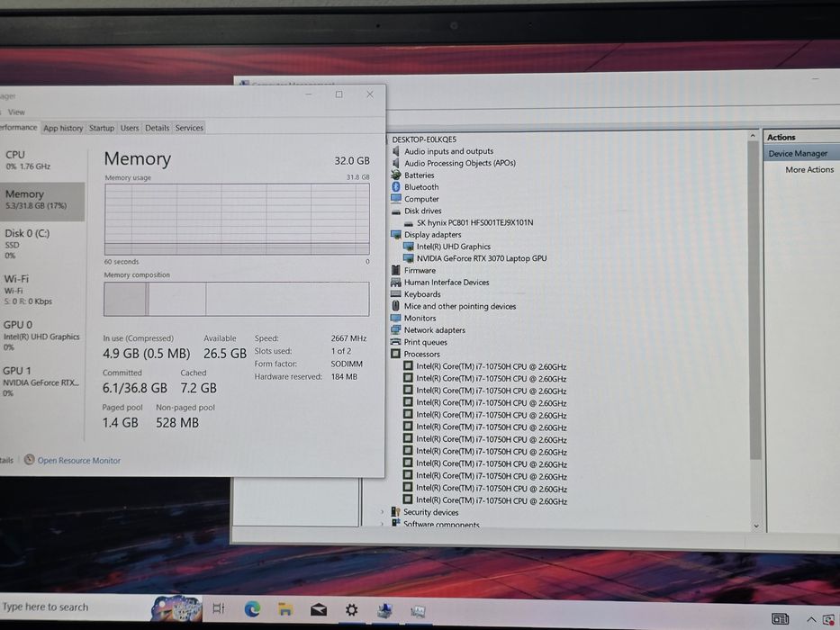
Task: Click device tree scrollbar up arrow
Action: coord(754,136)
